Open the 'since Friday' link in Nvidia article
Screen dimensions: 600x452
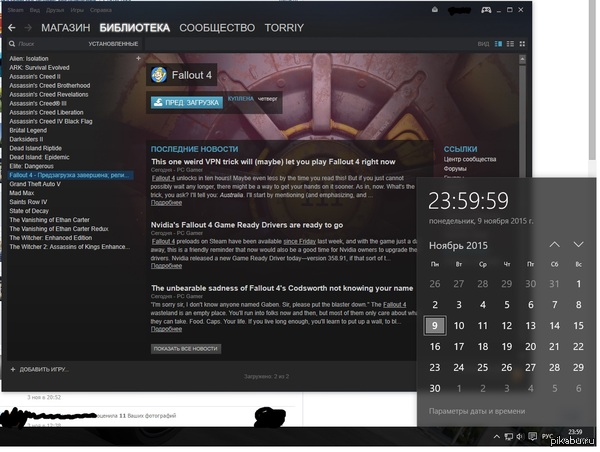300,242
